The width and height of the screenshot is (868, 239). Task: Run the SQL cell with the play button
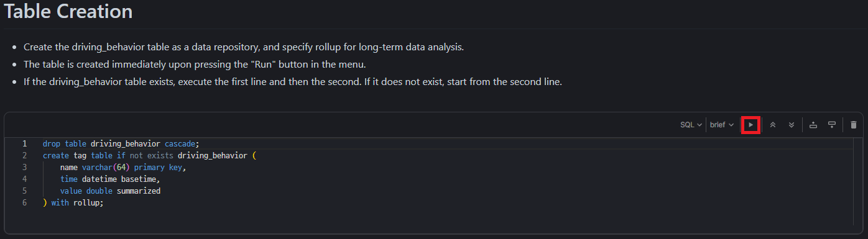pyautogui.click(x=751, y=125)
